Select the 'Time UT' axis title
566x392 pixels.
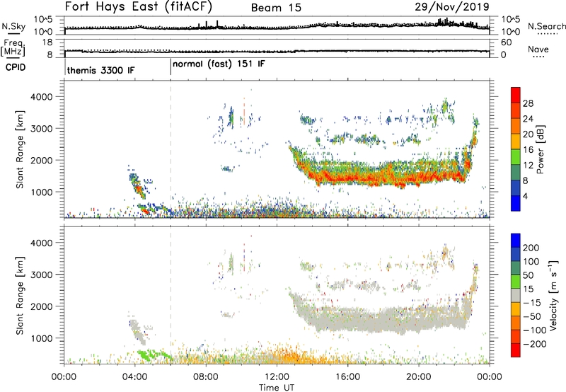pyautogui.click(x=277, y=388)
